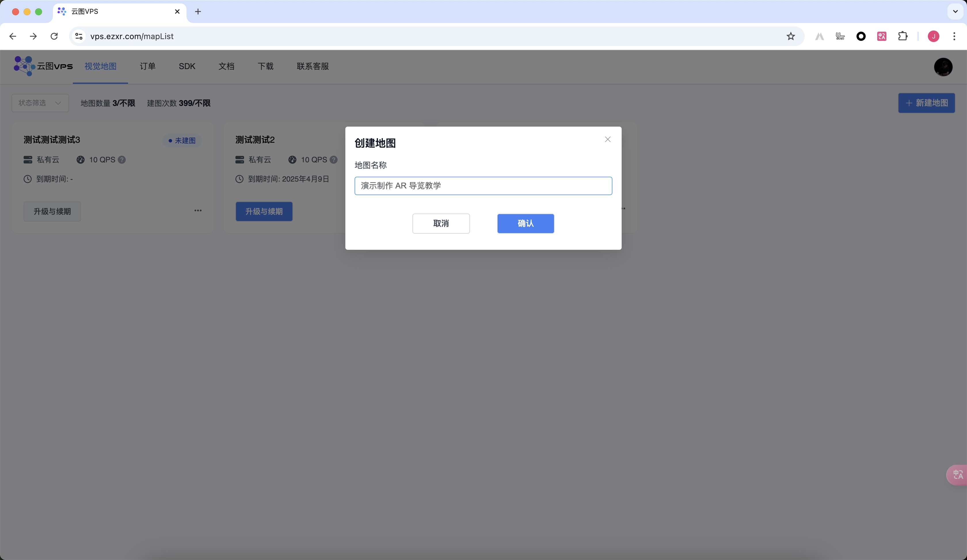Open the user avatar in page header
This screenshot has height=560, width=967.
point(943,67)
